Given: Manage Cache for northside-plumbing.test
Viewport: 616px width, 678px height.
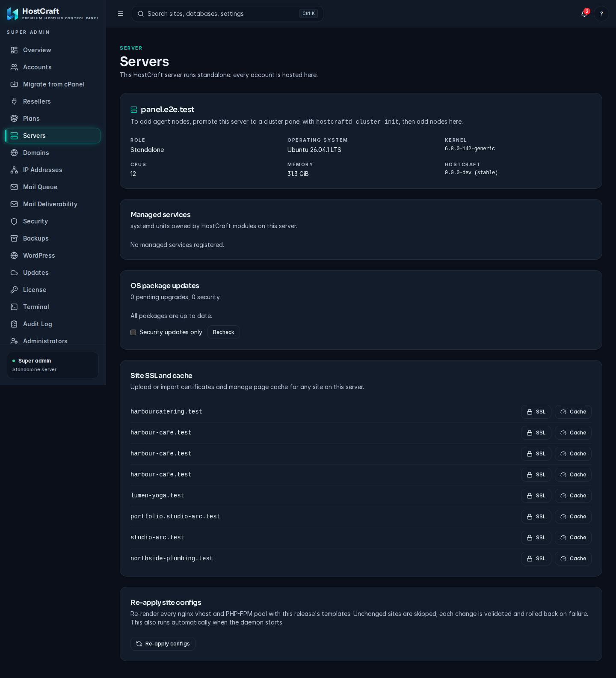Looking at the screenshot, I should point(573,559).
